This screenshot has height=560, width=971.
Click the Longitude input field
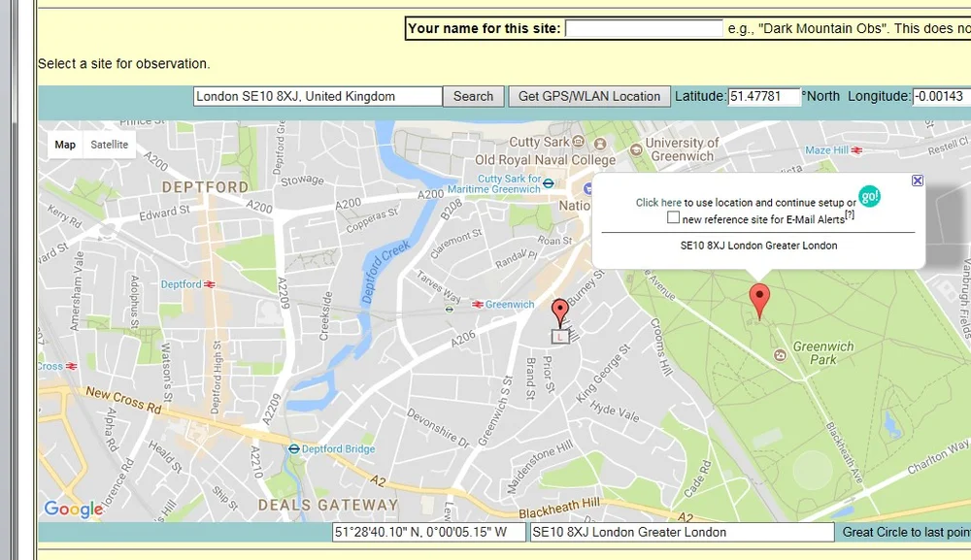coord(941,96)
